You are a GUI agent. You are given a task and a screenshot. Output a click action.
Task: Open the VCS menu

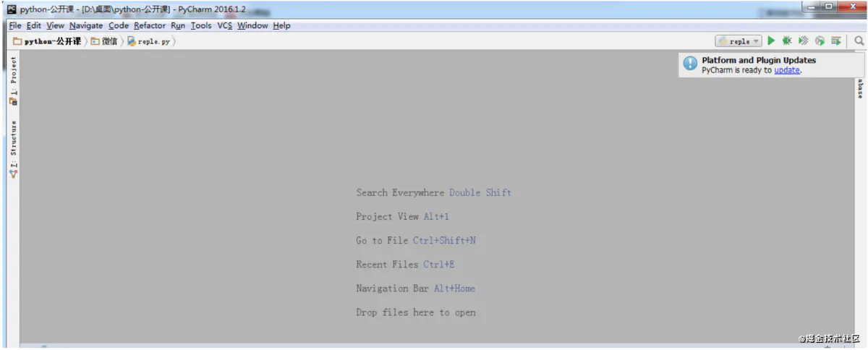[225, 25]
